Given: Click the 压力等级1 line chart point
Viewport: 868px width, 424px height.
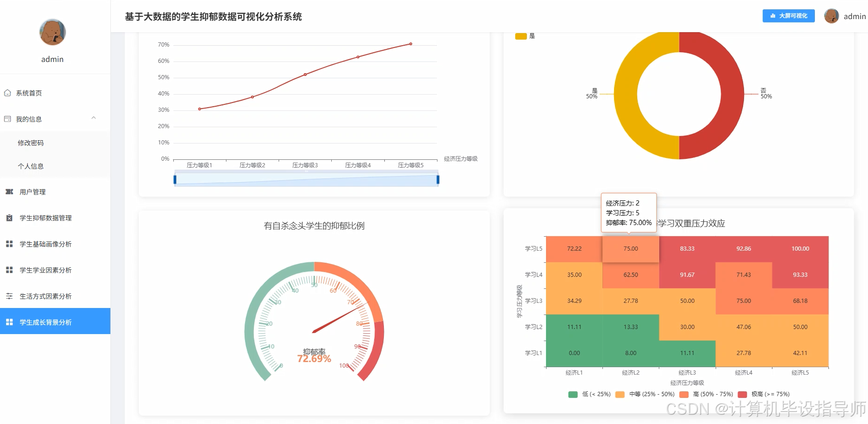Looking at the screenshot, I should point(199,109).
